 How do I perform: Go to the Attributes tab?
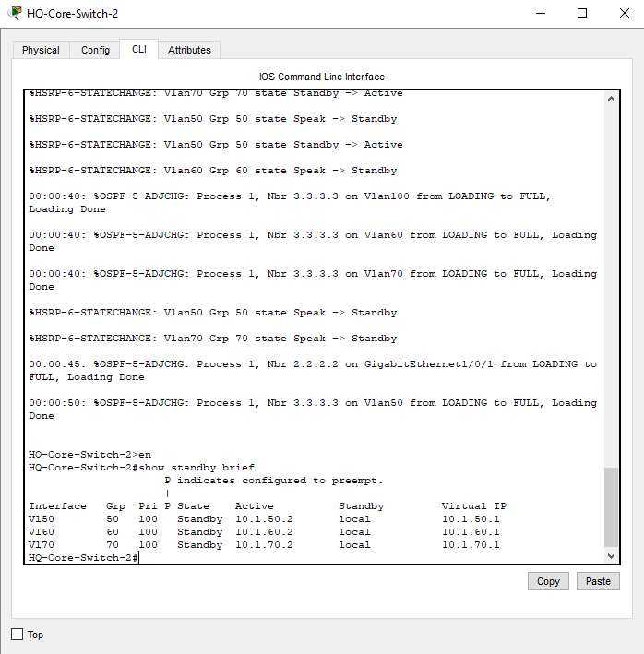pos(189,50)
